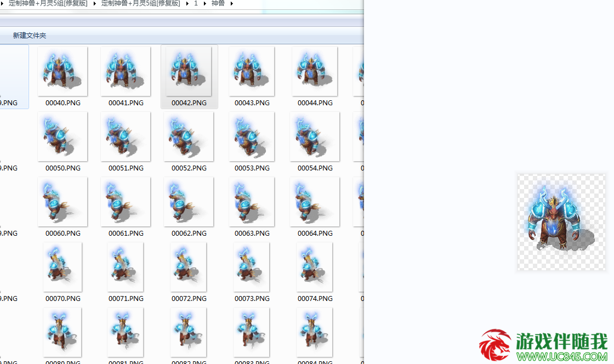Expand the arrow before breadcrumb 1
Screen dimensions: 614x364
(x=187, y=3)
